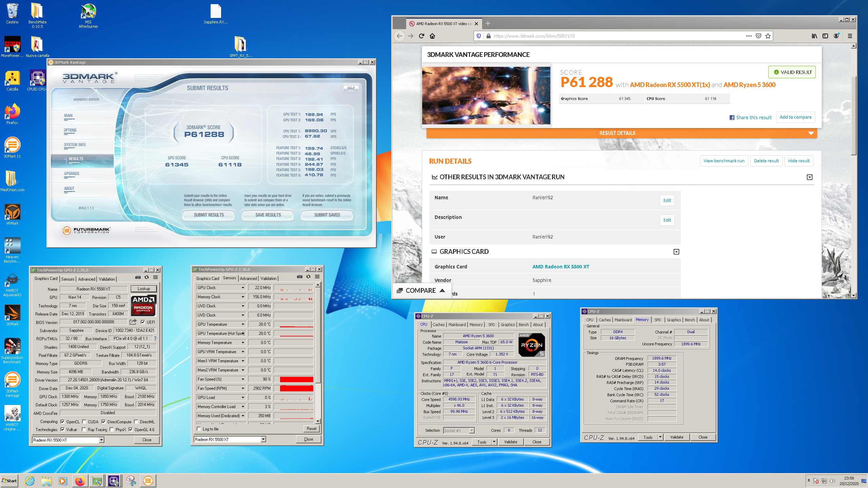Open the VRMark desktop shortcut
This screenshot has height=488, width=868.
click(x=12, y=215)
